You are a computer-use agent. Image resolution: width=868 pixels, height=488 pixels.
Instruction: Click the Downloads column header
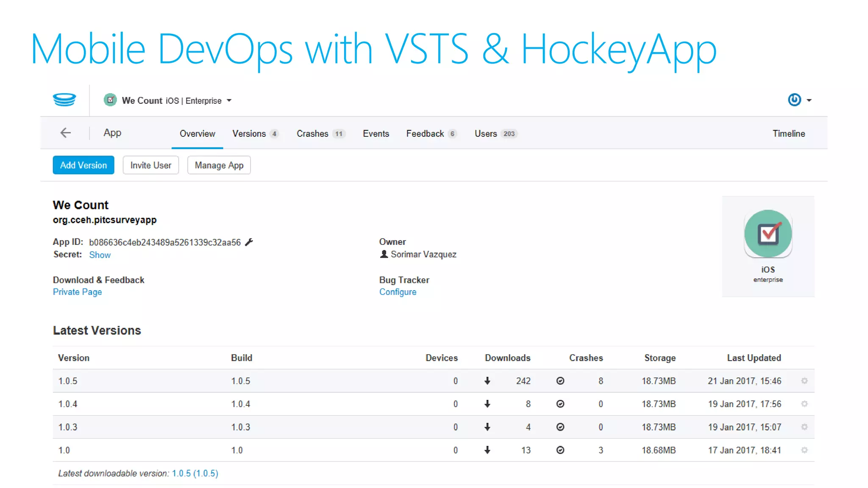[x=508, y=358]
